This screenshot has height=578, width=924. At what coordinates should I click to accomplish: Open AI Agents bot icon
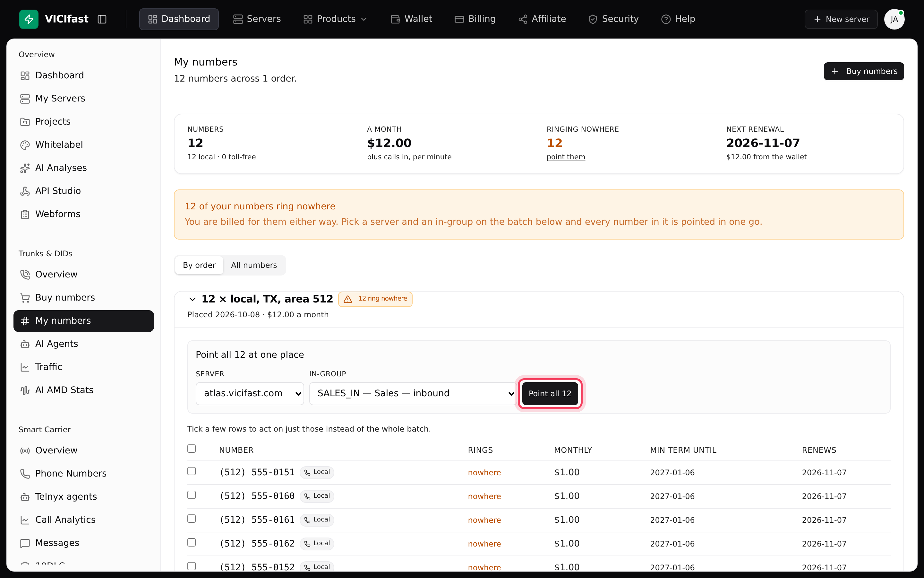(25, 344)
